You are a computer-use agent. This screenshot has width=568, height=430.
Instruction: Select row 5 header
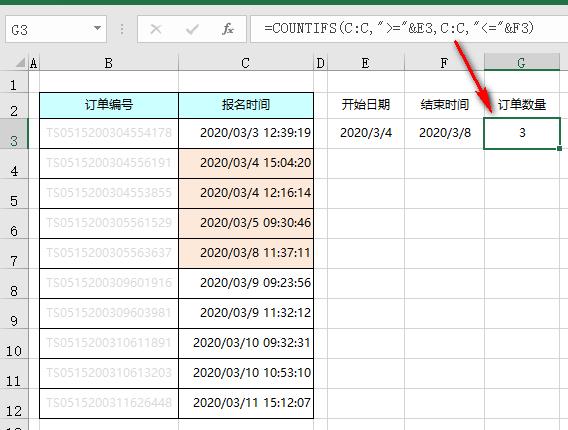(14, 194)
